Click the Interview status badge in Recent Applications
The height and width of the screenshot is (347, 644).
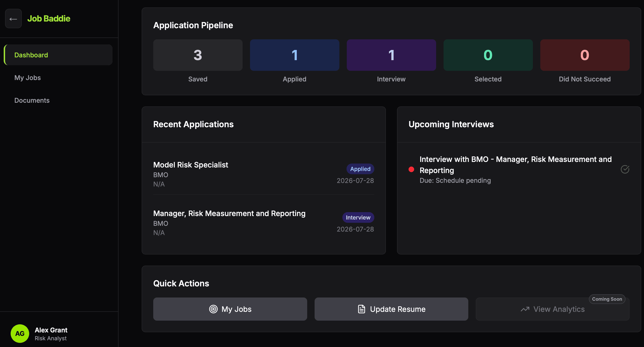358,217
